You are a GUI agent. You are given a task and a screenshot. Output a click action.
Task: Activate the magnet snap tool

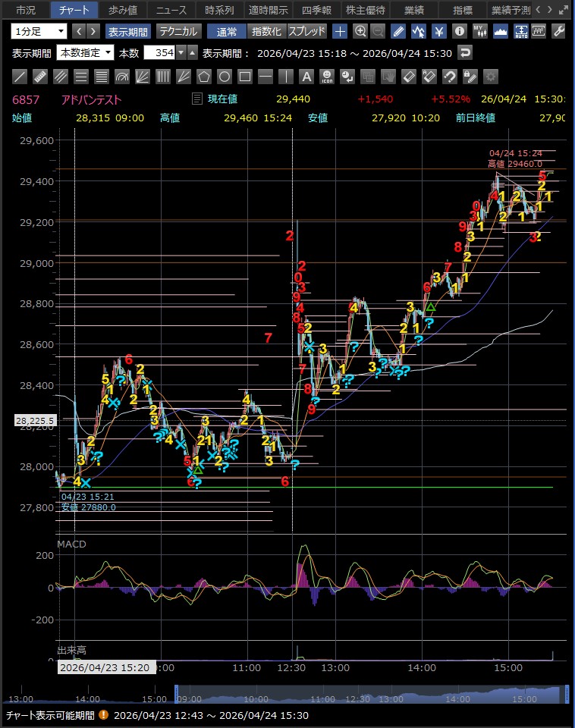[x=450, y=77]
